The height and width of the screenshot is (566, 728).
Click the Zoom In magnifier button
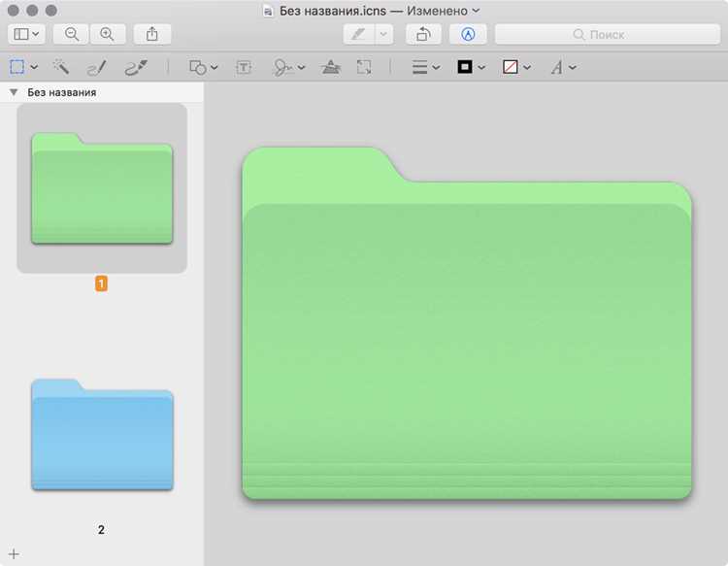click(x=107, y=34)
